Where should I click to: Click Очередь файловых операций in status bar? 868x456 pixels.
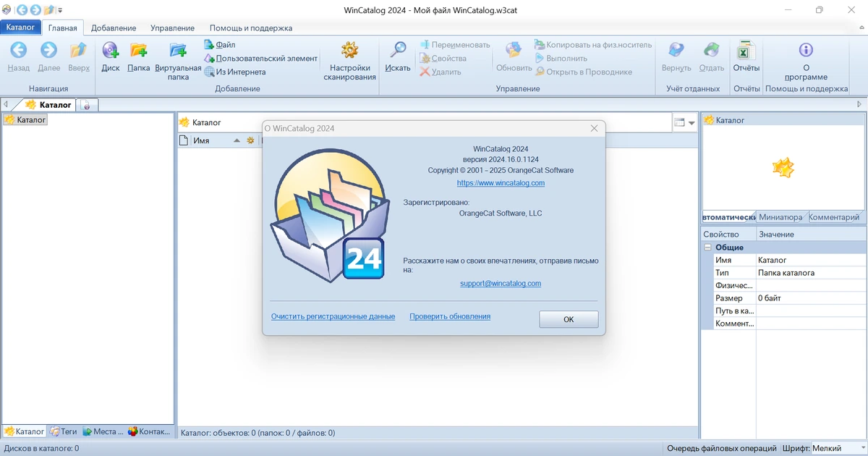tap(722, 449)
